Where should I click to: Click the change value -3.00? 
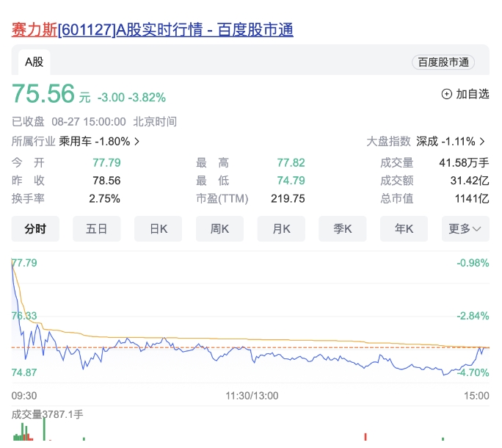[x=111, y=98]
